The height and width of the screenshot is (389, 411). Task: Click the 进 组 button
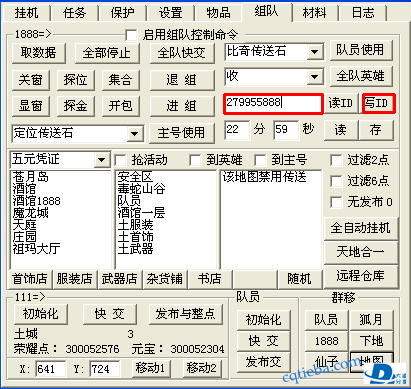point(182,106)
